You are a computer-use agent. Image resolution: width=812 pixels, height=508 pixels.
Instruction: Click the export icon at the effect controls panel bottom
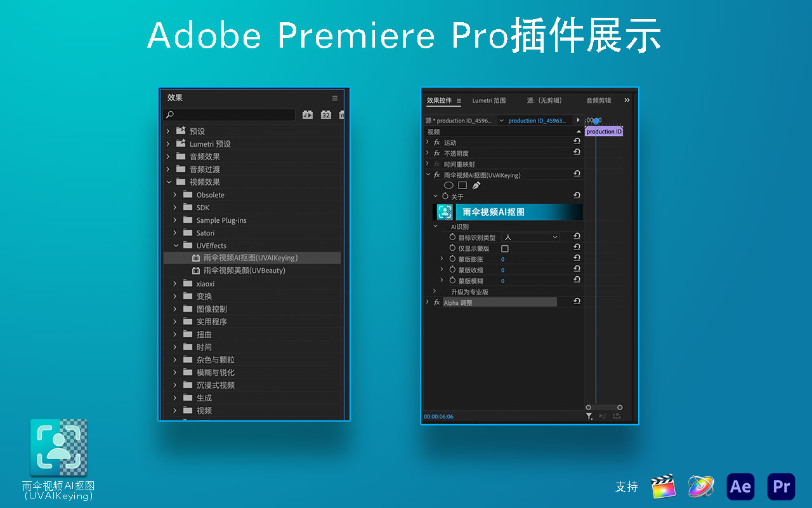coord(617,416)
